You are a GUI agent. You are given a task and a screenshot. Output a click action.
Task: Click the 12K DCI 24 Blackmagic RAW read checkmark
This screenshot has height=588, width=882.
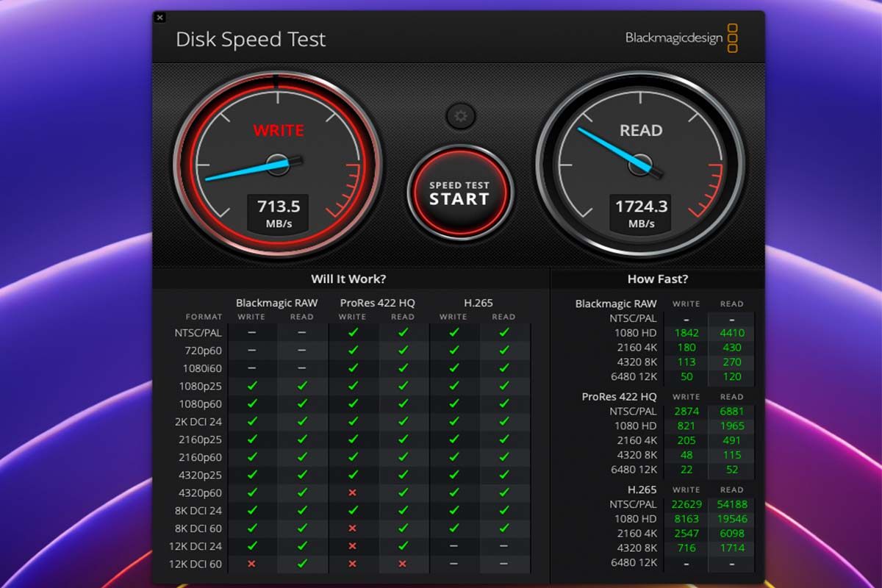point(302,546)
